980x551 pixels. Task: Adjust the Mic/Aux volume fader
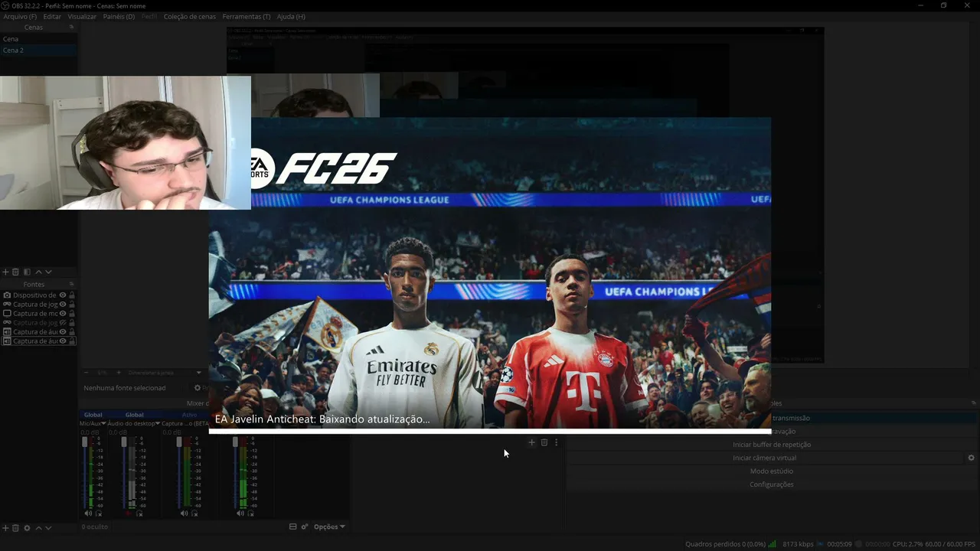[85, 442]
